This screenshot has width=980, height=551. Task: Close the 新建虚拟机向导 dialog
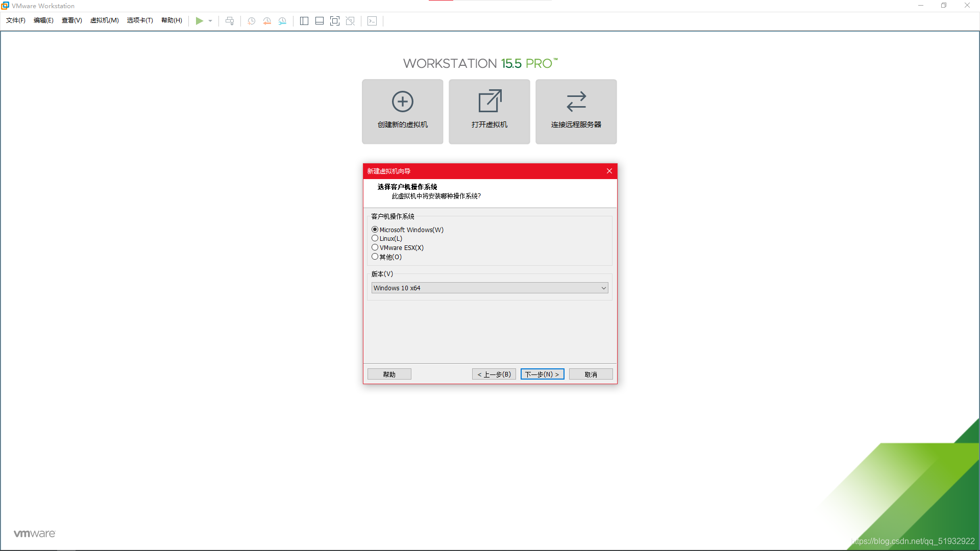609,171
